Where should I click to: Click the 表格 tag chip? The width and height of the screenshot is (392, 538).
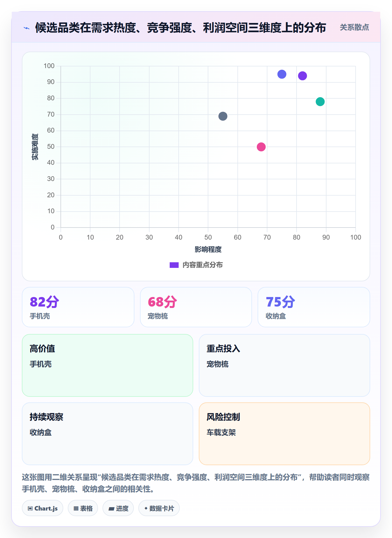[x=83, y=508]
